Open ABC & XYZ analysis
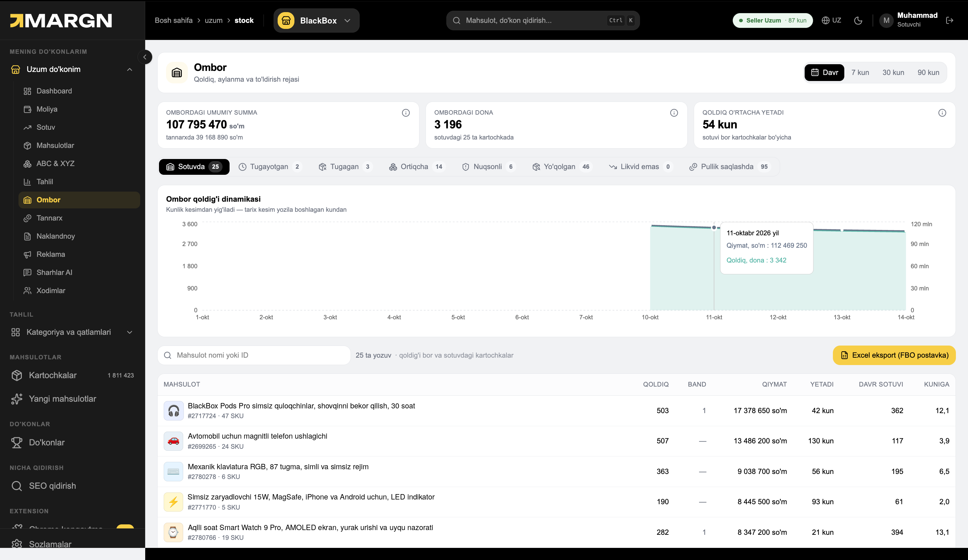Screen dimensions: 968x560 [x=79, y=164]
